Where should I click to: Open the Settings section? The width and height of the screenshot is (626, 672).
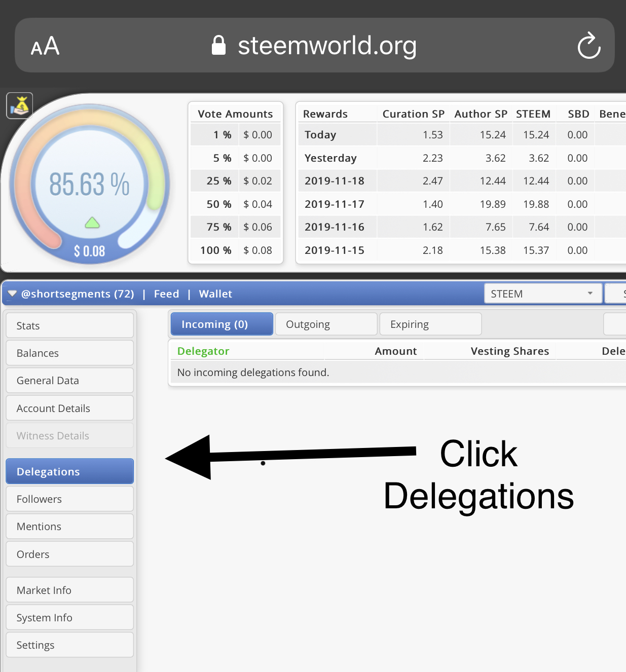click(70, 645)
